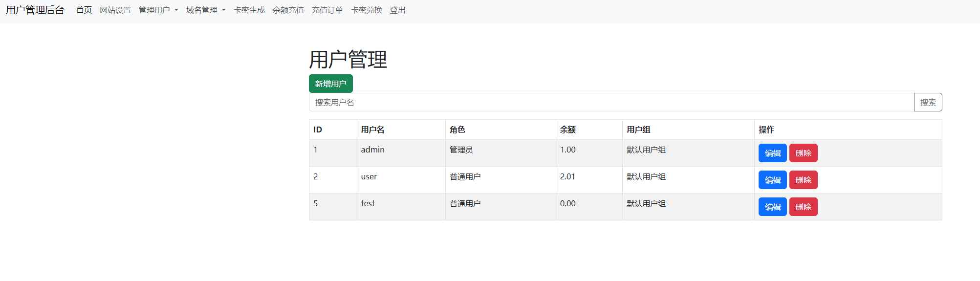Click 删除 for the user account row

(x=803, y=180)
